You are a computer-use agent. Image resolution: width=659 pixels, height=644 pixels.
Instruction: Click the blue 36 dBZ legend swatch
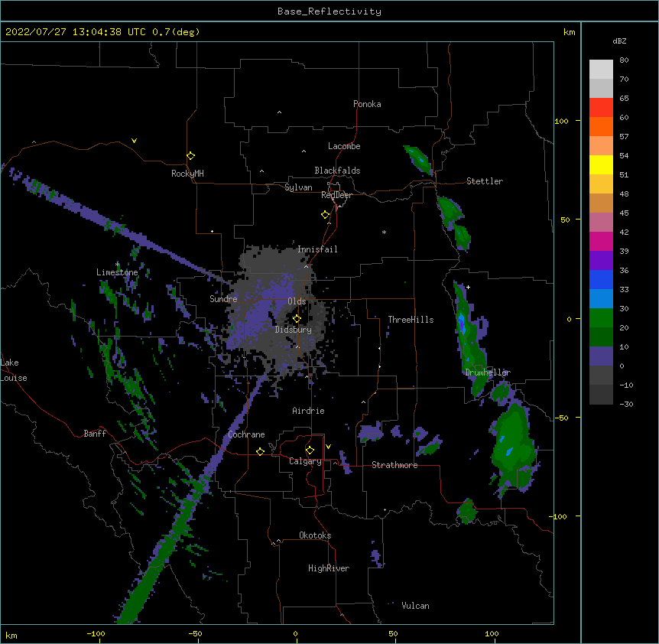[x=601, y=279]
